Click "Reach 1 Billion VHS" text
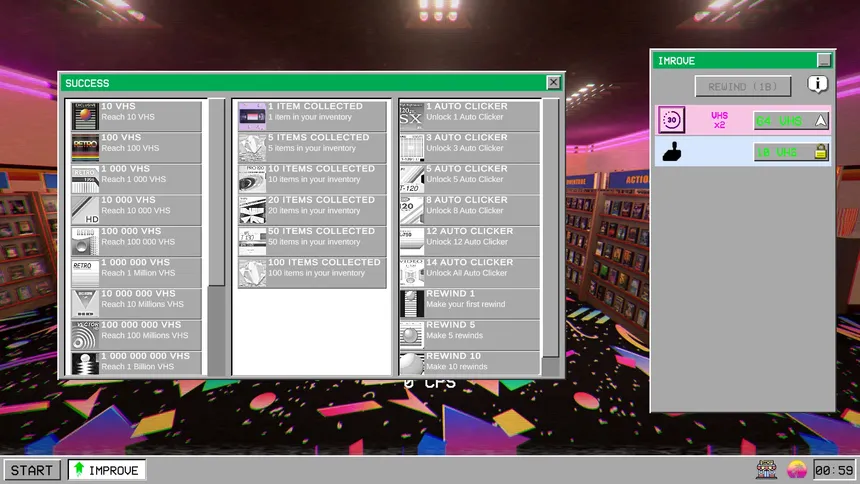This screenshot has width=860, height=484. pos(138,367)
